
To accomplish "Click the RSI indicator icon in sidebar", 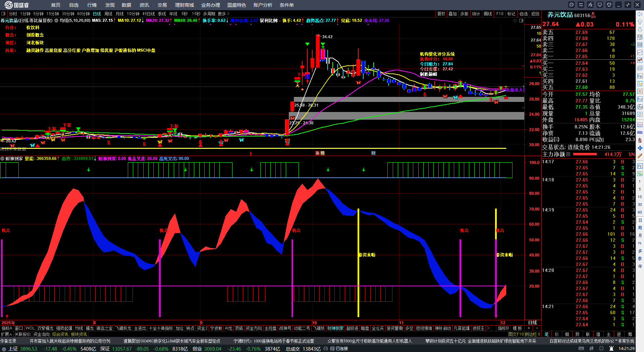I will click(640, 132).
